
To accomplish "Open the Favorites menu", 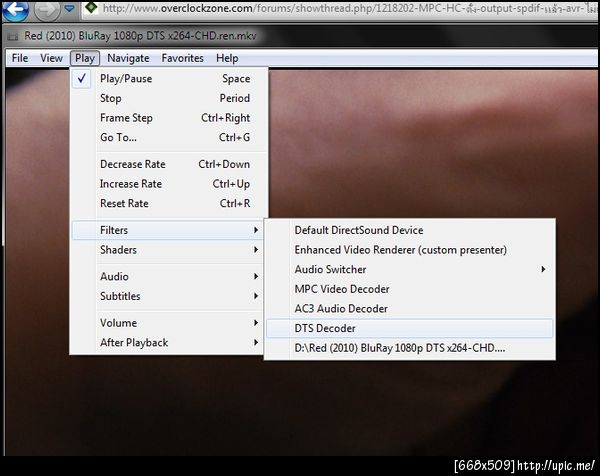I will (x=183, y=58).
